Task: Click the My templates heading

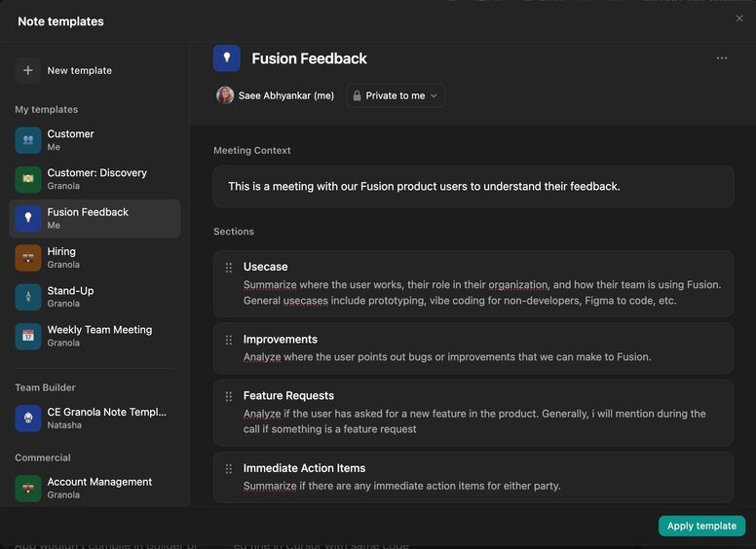Action: [47, 110]
